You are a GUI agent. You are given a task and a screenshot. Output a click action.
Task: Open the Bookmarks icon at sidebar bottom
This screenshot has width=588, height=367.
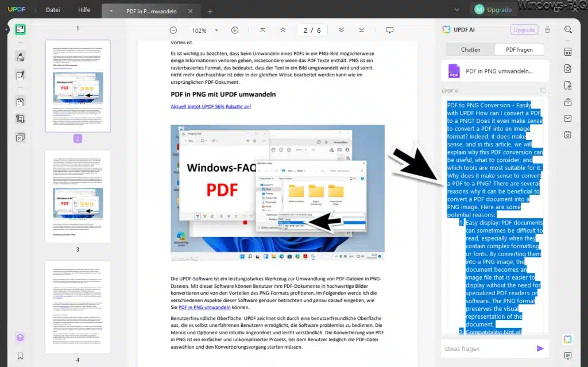click(20, 356)
